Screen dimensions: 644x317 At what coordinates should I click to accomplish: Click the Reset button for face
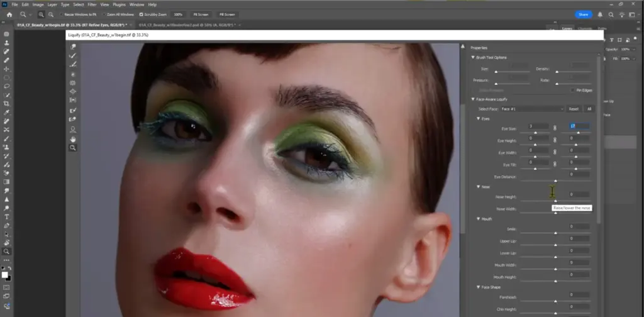click(x=574, y=109)
